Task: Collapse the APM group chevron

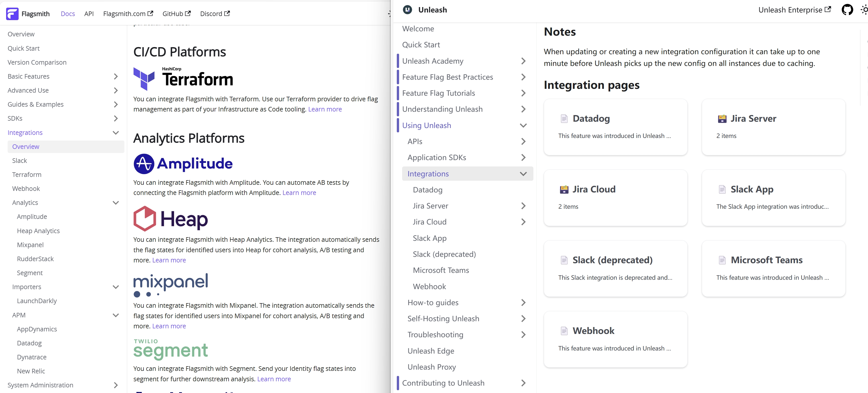Action: (x=116, y=315)
